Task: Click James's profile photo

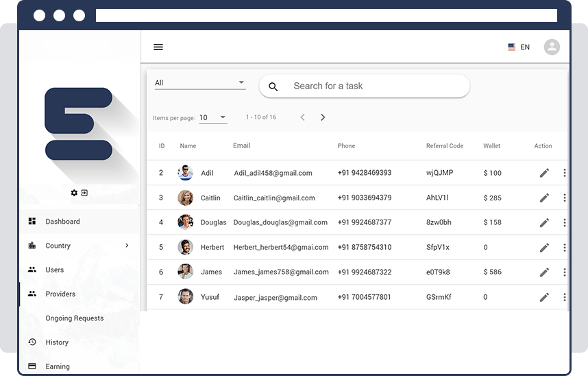Action: (x=185, y=272)
